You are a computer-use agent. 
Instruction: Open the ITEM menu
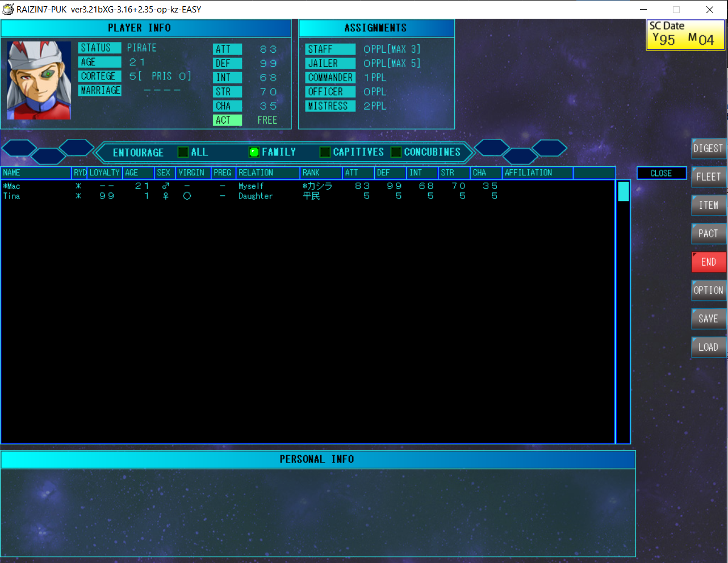pyautogui.click(x=708, y=205)
